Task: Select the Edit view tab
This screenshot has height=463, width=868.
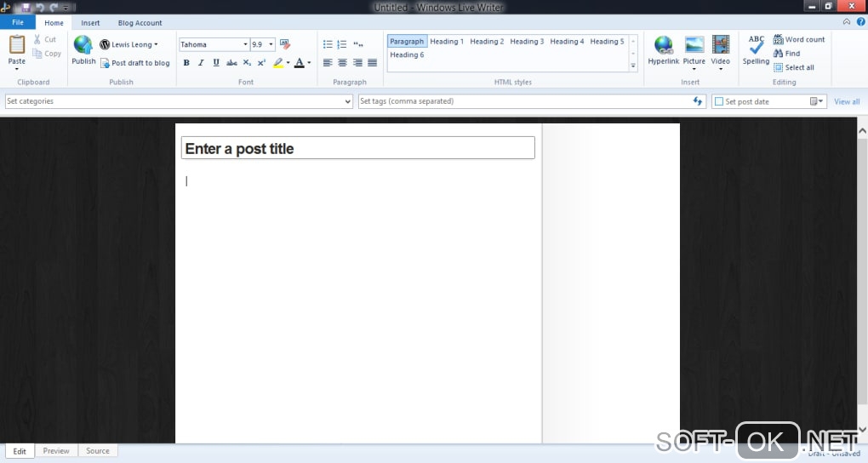Action: pyautogui.click(x=20, y=451)
